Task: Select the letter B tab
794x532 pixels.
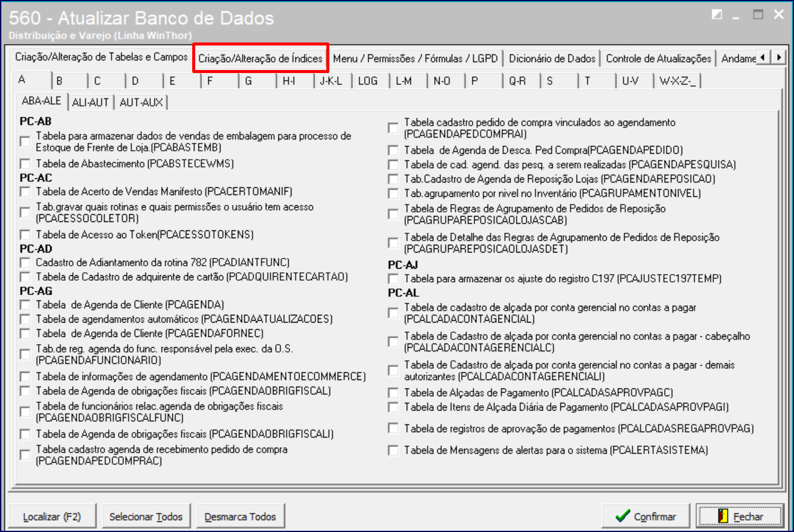Action: coord(70,81)
